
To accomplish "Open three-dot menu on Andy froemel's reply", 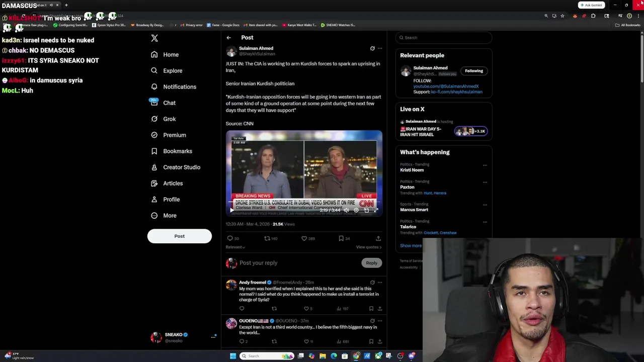I will pyautogui.click(x=380, y=283).
